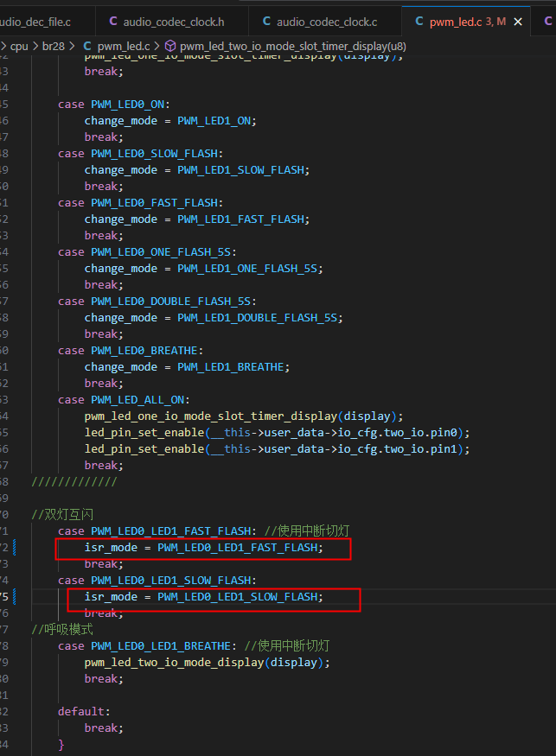
Task: Click PWM_LED1_FAST_FLASH assignment value
Action: (x=241, y=219)
